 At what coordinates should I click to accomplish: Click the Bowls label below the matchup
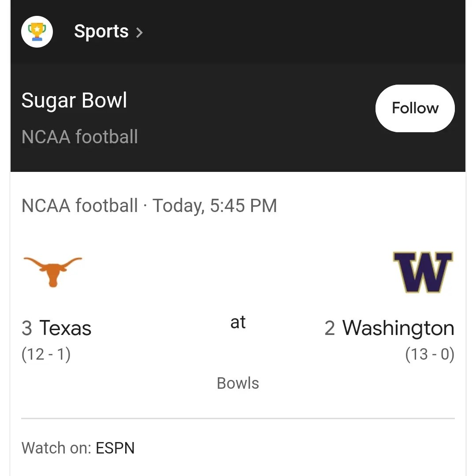[x=238, y=383]
